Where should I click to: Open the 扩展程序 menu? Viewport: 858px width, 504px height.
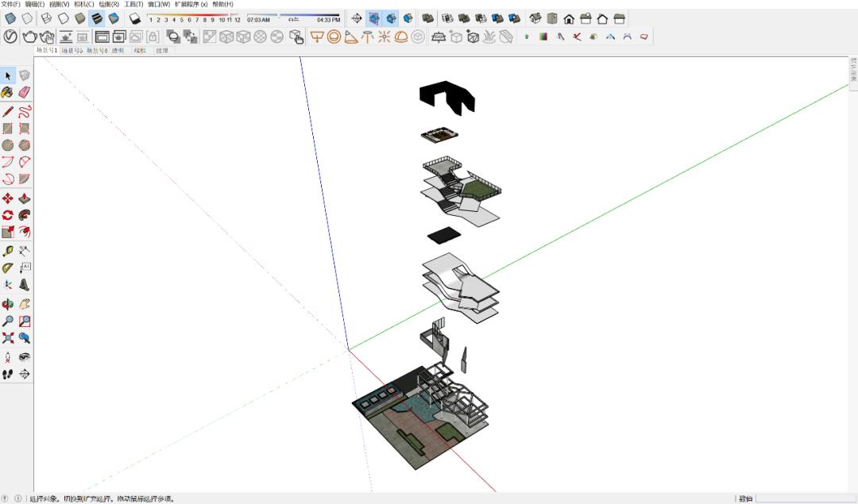pos(191,4)
